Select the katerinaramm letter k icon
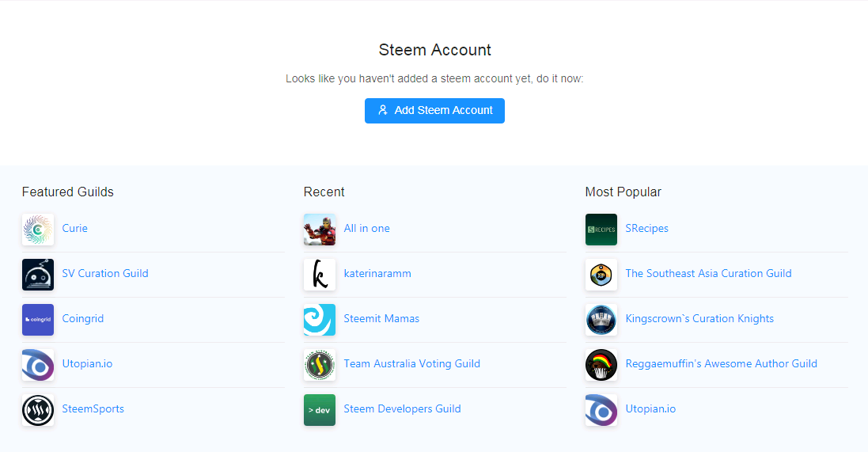The width and height of the screenshot is (868, 452). tap(320, 275)
